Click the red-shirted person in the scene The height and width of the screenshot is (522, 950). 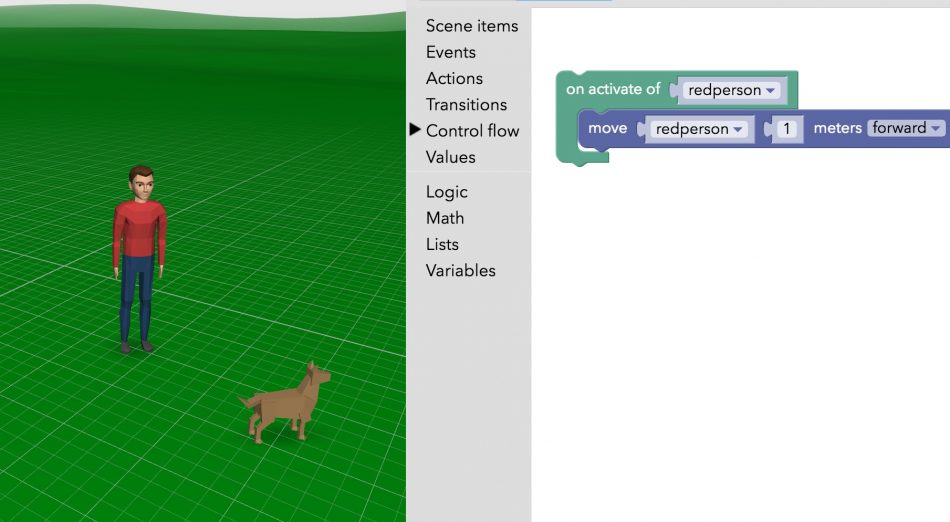pos(139,259)
